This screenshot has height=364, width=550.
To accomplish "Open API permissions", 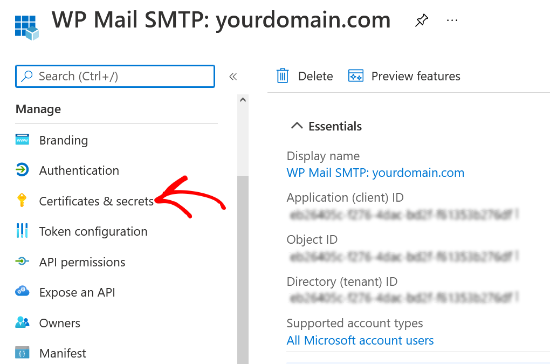I will [82, 262].
